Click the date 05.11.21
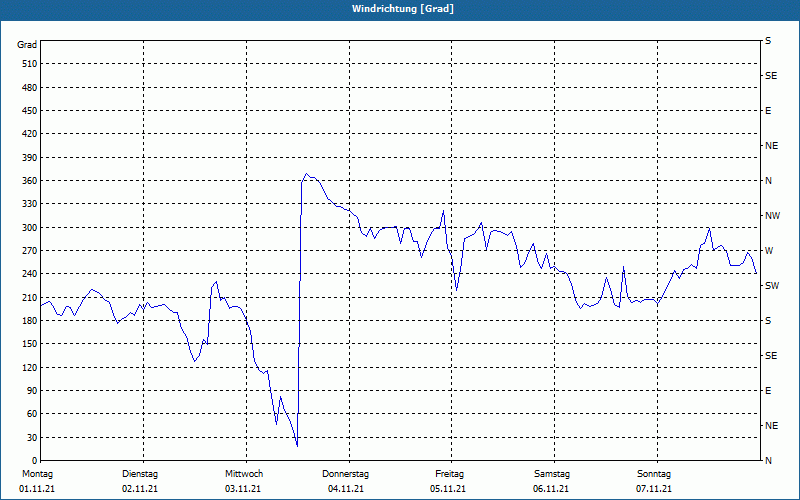Screen dimensions: 800x500 [x=448, y=489]
